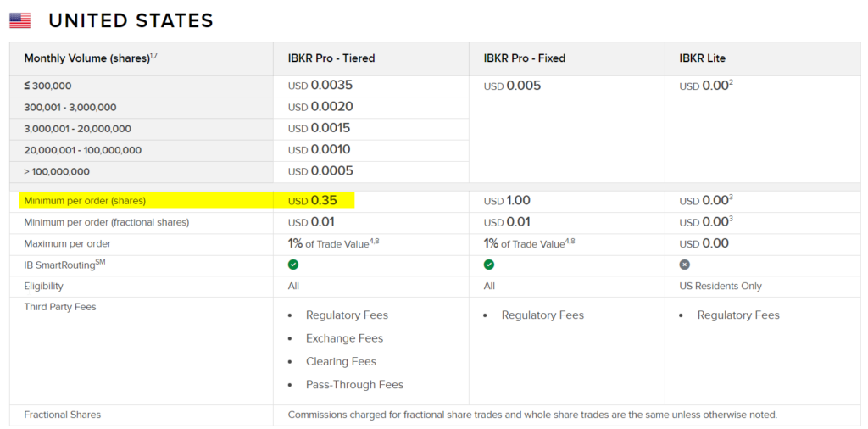Click the grey X icon under IBKR Lite
Viewport: 868px width, 429px height.
[x=685, y=265]
